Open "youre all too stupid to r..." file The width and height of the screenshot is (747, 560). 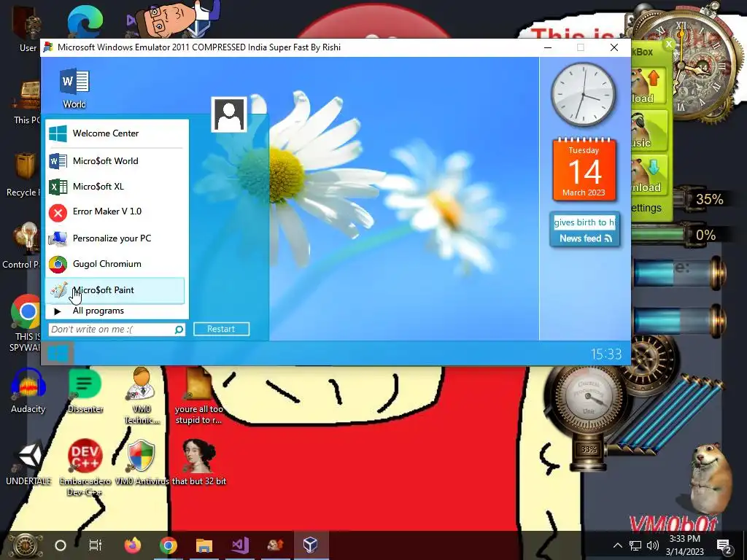click(x=198, y=395)
